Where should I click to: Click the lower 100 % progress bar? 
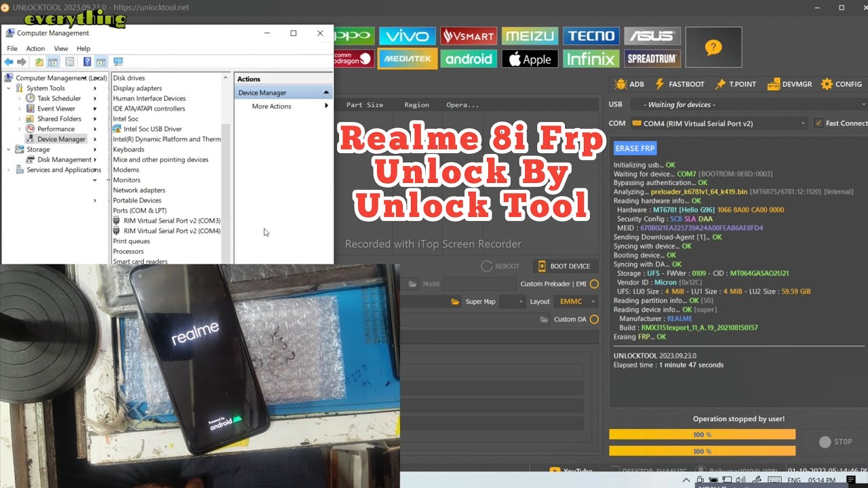(702, 451)
